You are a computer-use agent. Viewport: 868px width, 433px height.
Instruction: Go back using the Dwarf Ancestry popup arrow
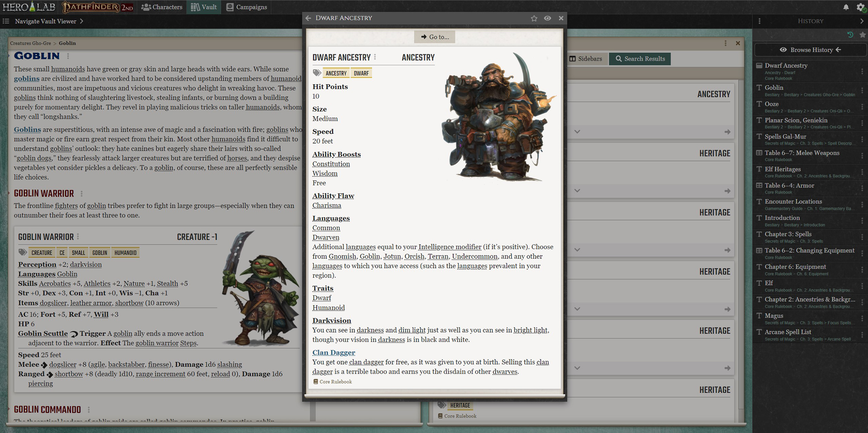[x=308, y=18]
